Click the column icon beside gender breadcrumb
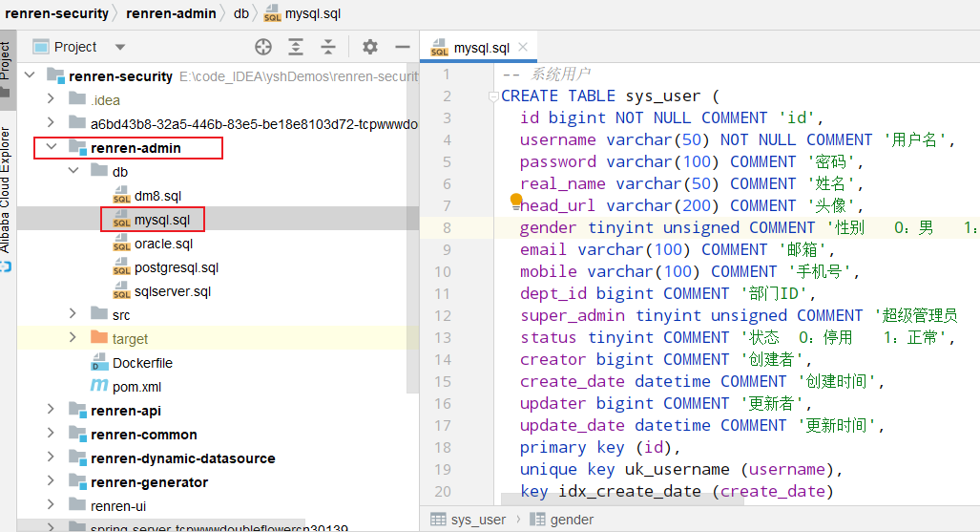Image resolution: width=980 pixels, height=532 pixels. [x=537, y=520]
